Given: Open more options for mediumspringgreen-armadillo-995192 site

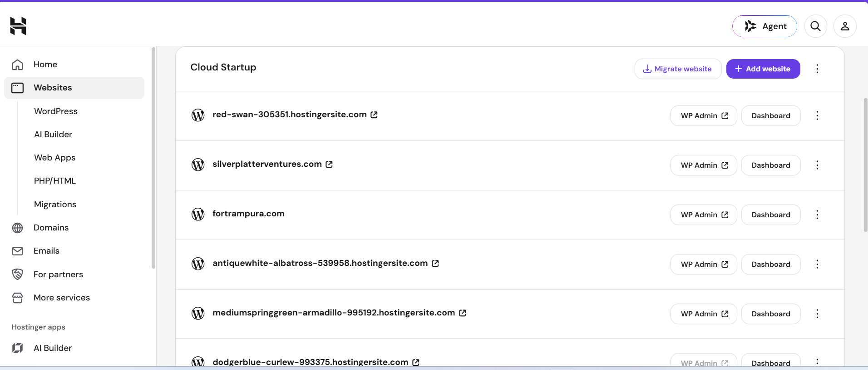Looking at the screenshot, I should click(x=817, y=314).
